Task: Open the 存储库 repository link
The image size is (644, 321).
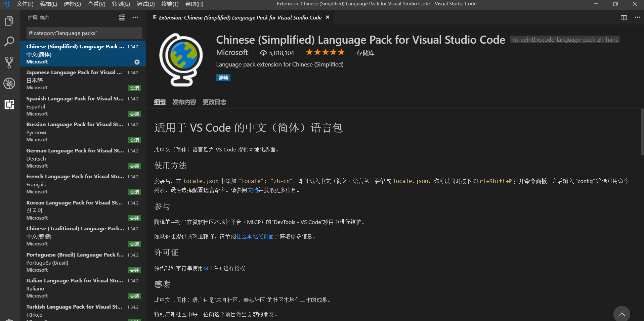Action: pyautogui.click(x=365, y=53)
